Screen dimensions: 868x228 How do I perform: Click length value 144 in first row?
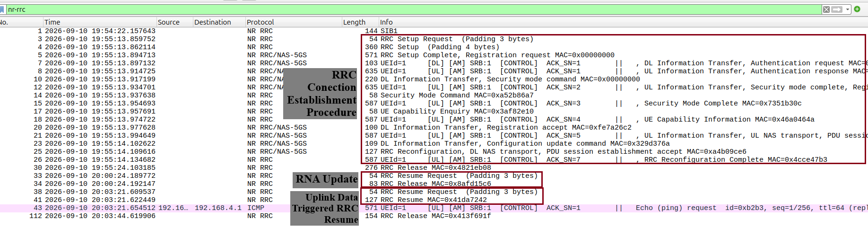(371, 31)
